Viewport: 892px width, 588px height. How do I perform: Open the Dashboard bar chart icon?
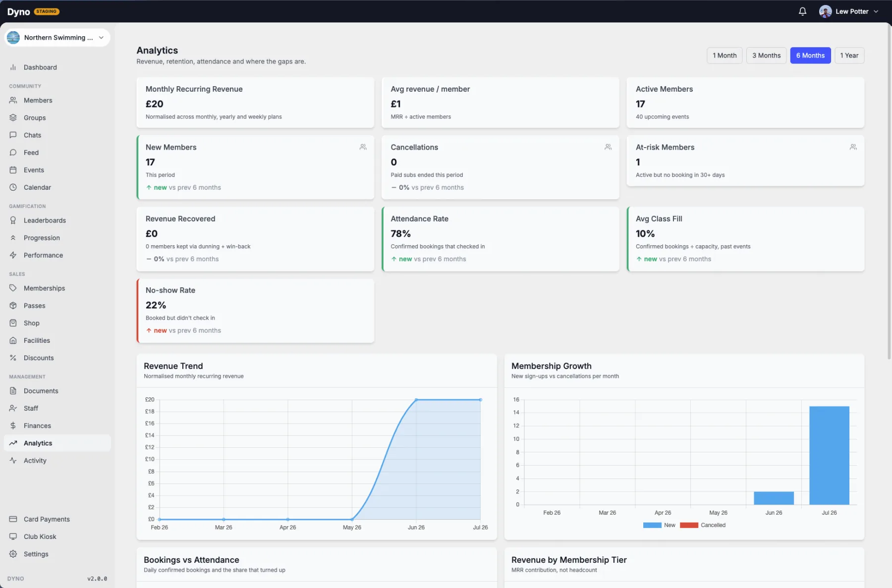[13, 67]
